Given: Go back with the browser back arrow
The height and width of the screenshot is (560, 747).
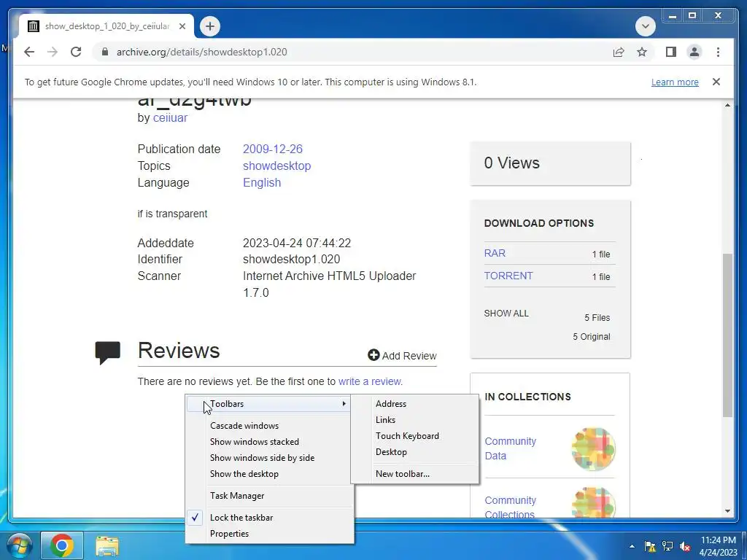Looking at the screenshot, I should [29, 52].
